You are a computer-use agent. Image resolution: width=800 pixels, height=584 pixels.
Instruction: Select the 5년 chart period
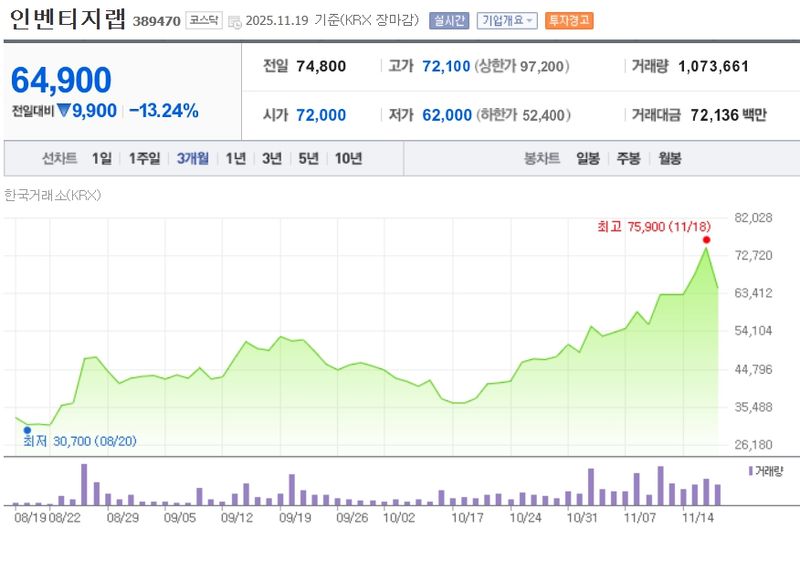tap(309, 158)
